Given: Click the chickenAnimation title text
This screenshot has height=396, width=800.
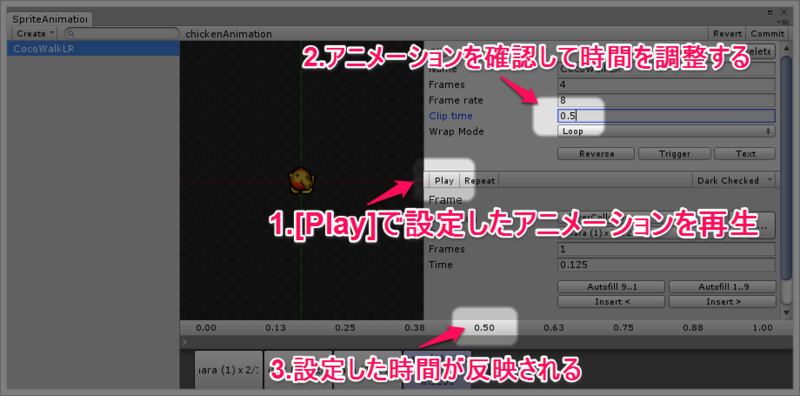Looking at the screenshot, I should coord(229,34).
